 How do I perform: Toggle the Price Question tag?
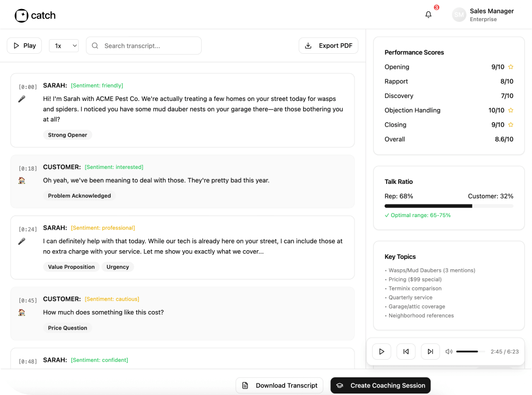[67, 328]
